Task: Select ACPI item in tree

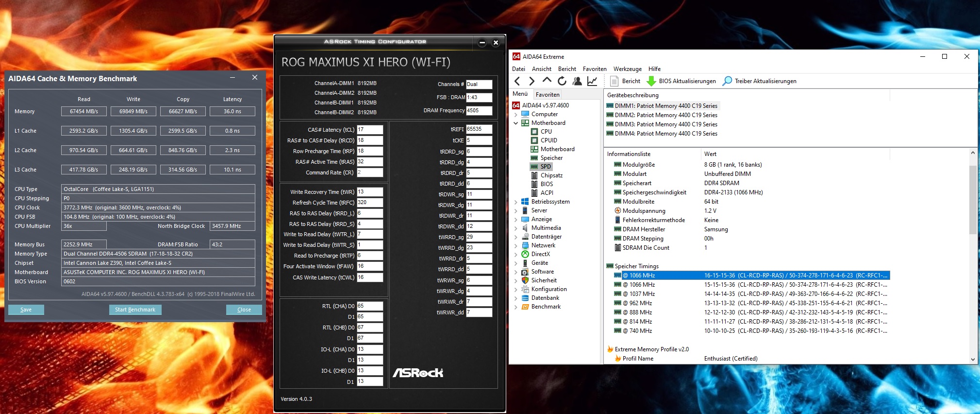Action: pyautogui.click(x=547, y=193)
